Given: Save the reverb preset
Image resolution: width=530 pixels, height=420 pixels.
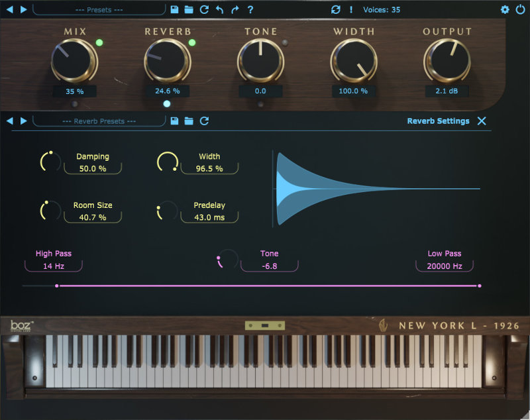Looking at the screenshot, I should click(x=174, y=121).
